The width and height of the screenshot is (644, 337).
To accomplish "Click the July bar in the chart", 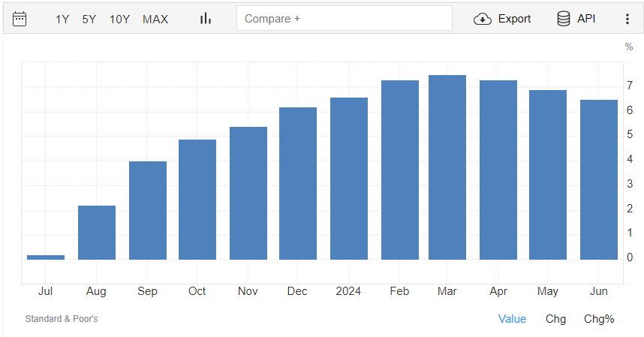I will [46, 257].
